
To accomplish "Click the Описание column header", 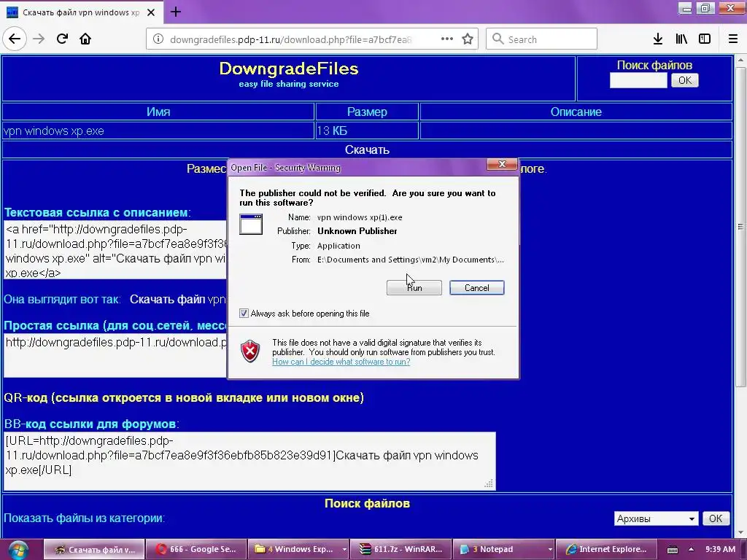I will click(576, 112).
